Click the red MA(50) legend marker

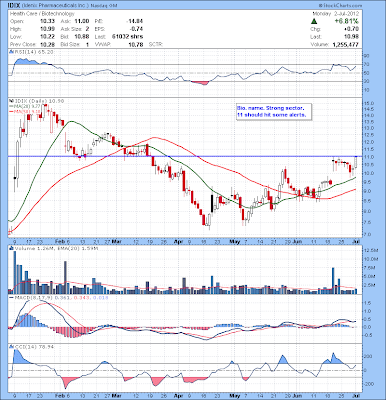pos(11,111)
